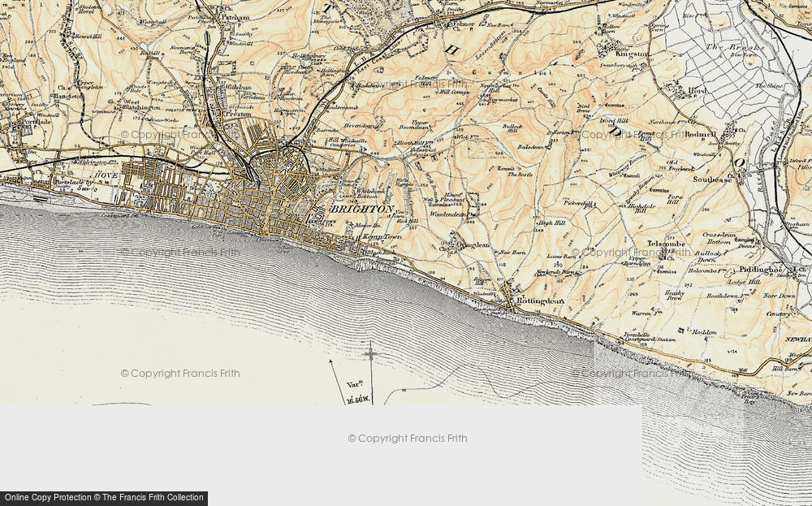Click the BRIGHTON town name on the map
The height and width of the screenshot is (506, 812).
pos(362,210)
